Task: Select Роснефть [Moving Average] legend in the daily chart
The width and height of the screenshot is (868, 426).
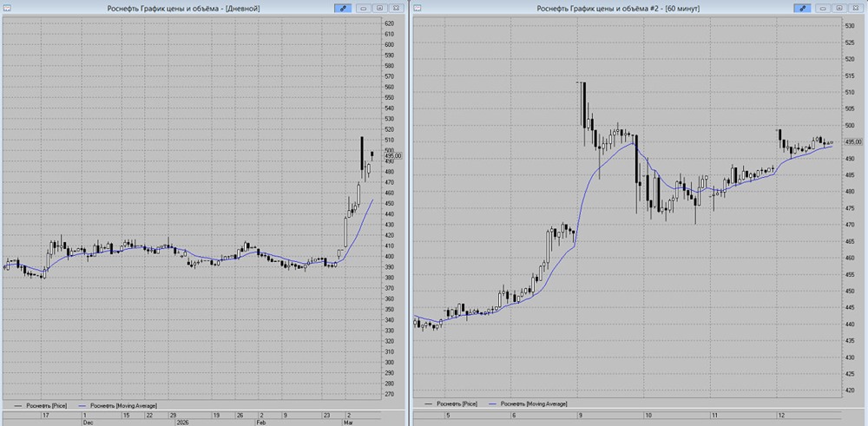Action: pos(118,405)
